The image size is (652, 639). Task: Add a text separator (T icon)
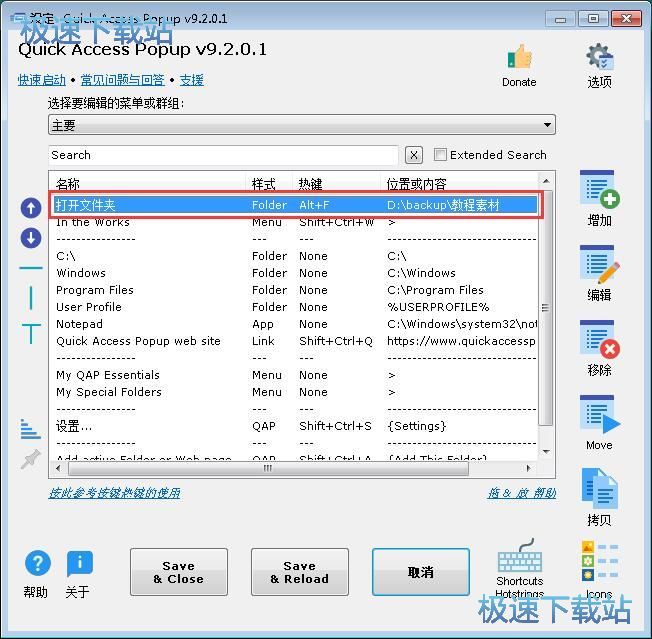(31, 333)
